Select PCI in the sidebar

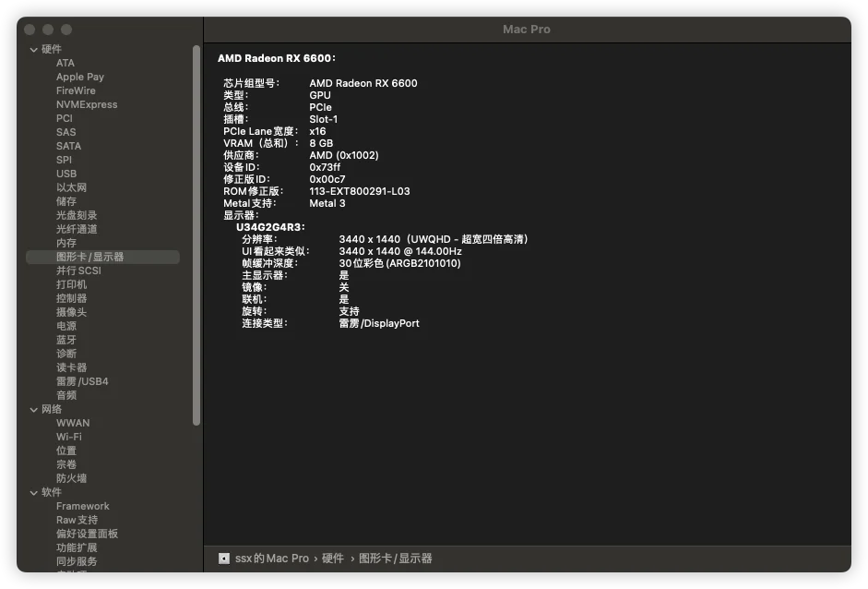click(65, 118)
